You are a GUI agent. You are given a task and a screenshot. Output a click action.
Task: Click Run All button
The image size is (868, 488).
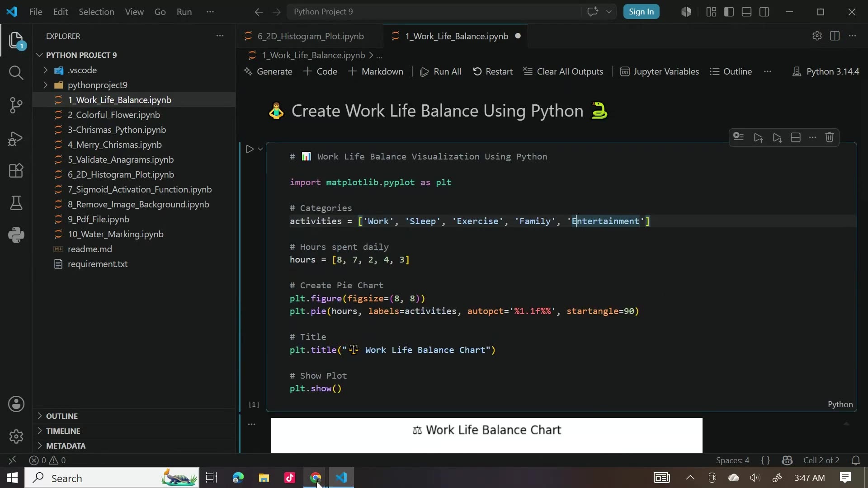pos(441,71)
